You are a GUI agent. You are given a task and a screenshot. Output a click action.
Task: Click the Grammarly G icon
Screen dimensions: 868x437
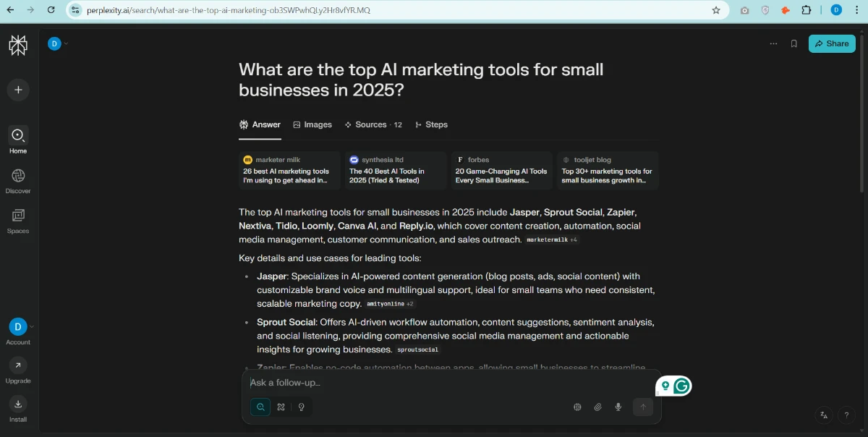[x=681, y=386]
